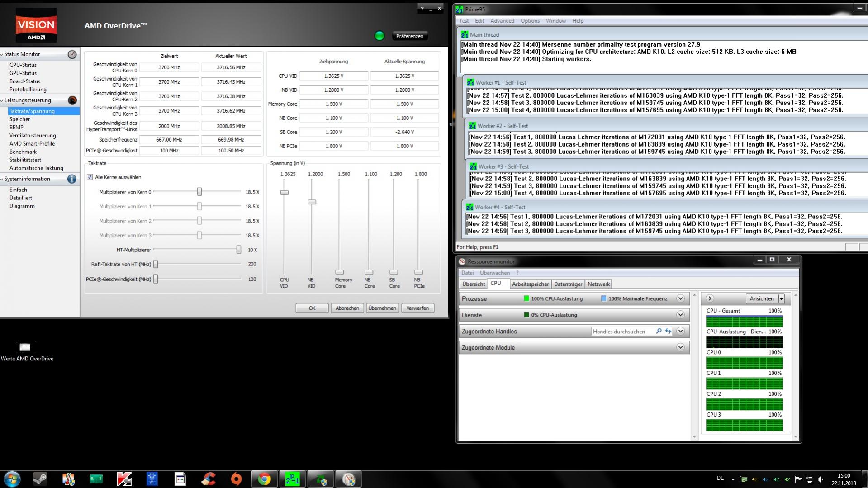Switch to the Arbeitsspeicher tab
This screenshot has height=488, width=868.
pyautogui.click(x=530, y=284)
